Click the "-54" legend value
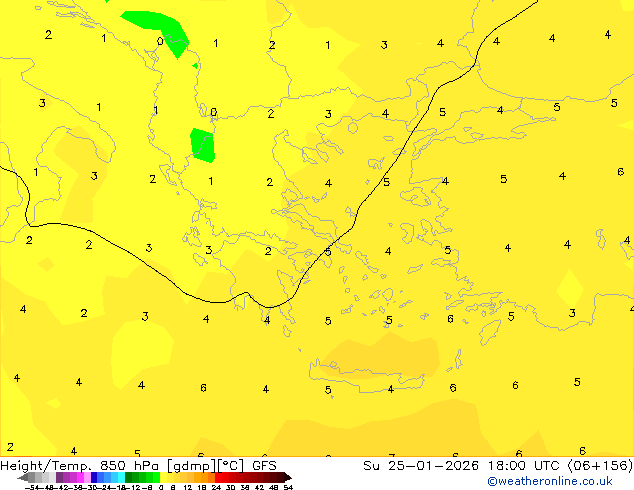This screenshot has width=634, height=490. click(32, 487)
